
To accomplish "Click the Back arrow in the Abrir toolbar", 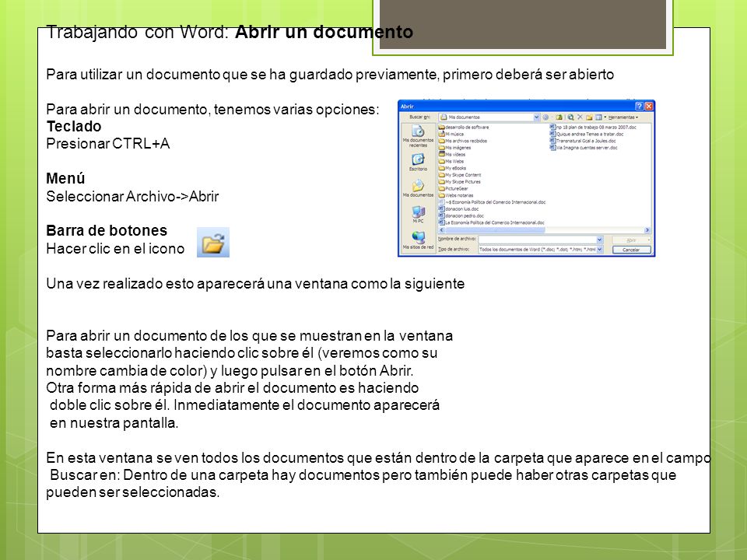I will (546, 117).
